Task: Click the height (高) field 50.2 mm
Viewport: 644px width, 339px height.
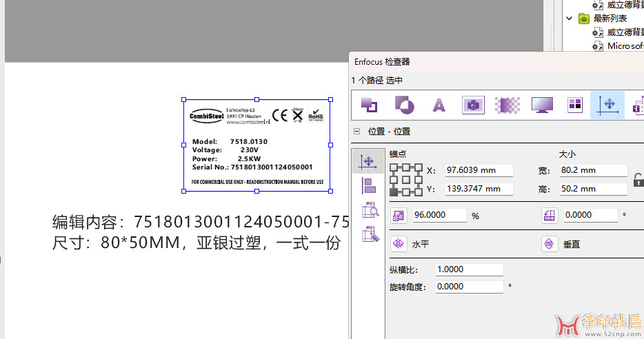Action: coord(594,189)
